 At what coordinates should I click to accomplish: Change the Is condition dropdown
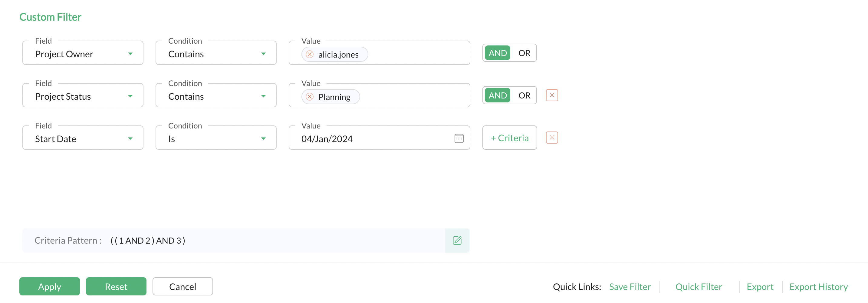pyautogui.click(x=216, y=138)
